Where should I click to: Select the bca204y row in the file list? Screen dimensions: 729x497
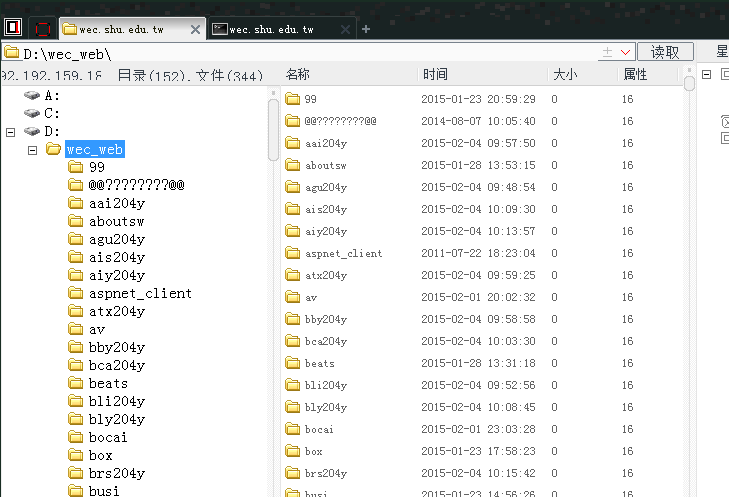point(483,341)
